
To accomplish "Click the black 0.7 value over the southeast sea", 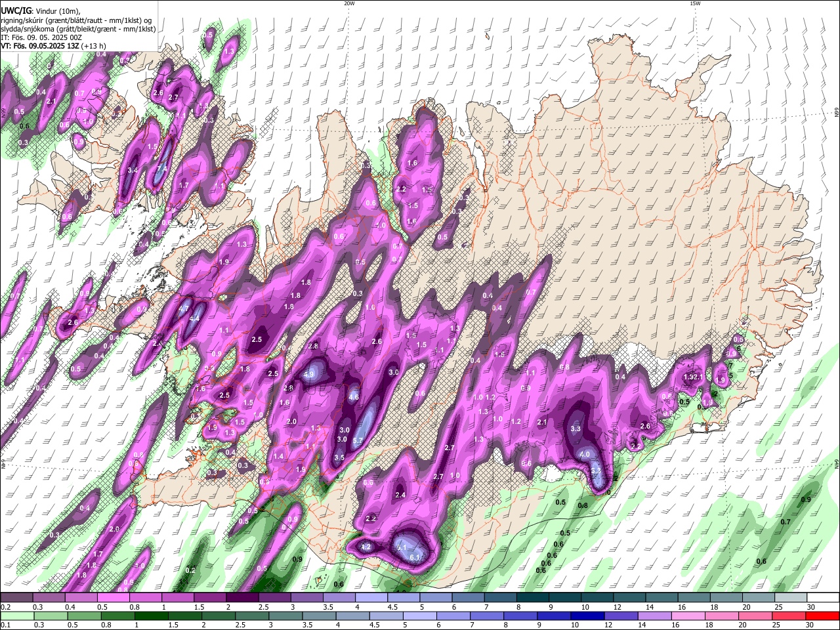I will (786, 522).
